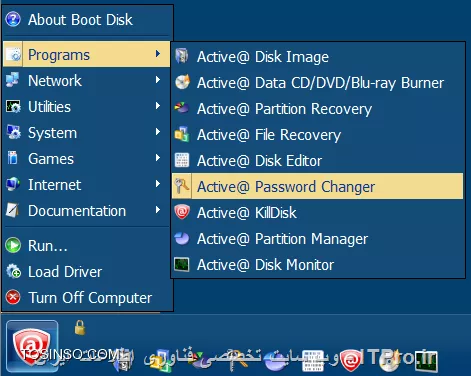Click the padlock icon above the taskbar
This screenshot has height=376, width=471.
pyautogui.click(x=80, y=327)
